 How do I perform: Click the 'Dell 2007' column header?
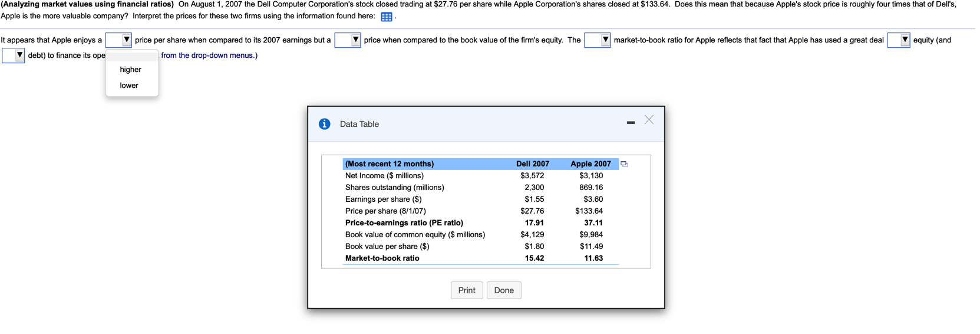(x=533, y=164)
